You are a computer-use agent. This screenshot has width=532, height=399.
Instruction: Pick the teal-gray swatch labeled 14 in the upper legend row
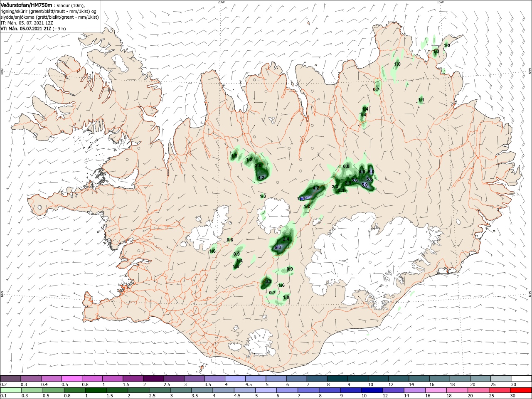(x=419, y=379)
